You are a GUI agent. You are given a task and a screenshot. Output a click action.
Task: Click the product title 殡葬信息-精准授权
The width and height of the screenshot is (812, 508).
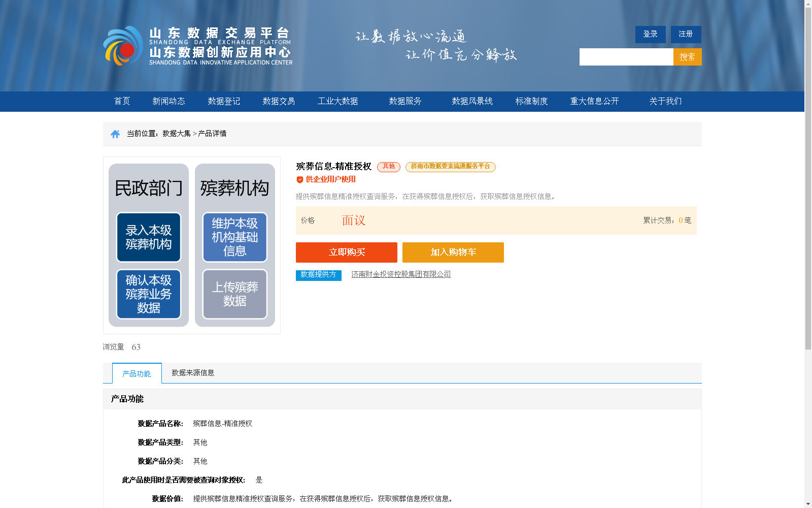[x=334, y=167]
